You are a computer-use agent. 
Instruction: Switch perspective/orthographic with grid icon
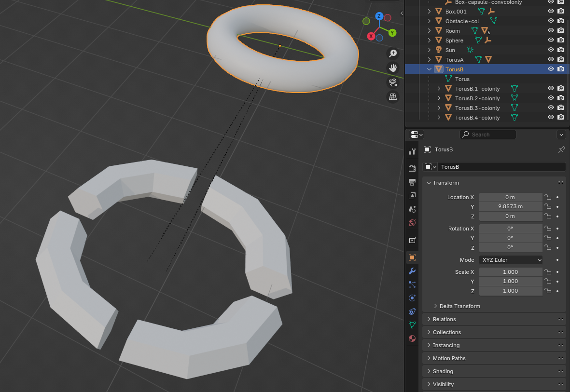(x=393, y=96)
